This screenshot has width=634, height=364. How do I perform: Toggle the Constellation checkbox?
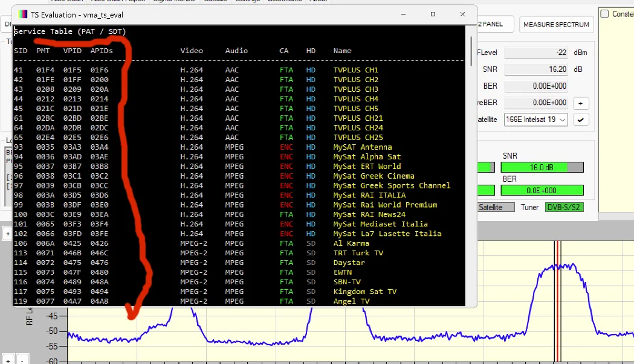[x=604, y=14]
